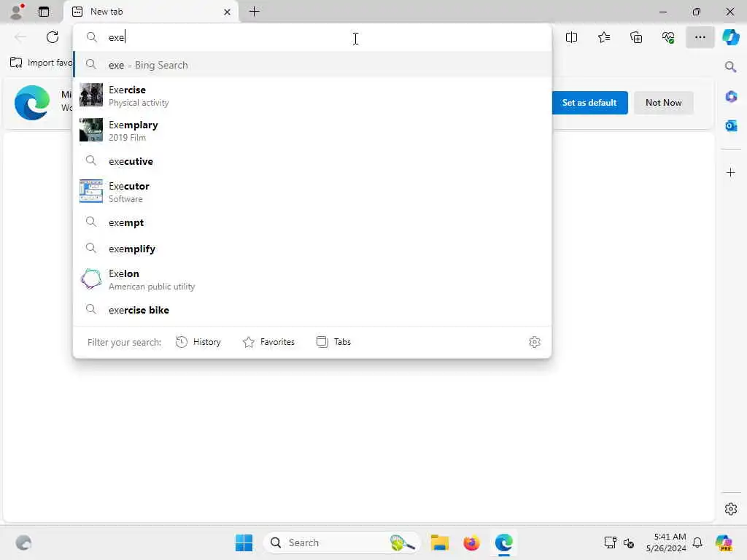747x560 pixels.
Task: Select the 'exempt' search suggestion
Action: coord(312,222)
